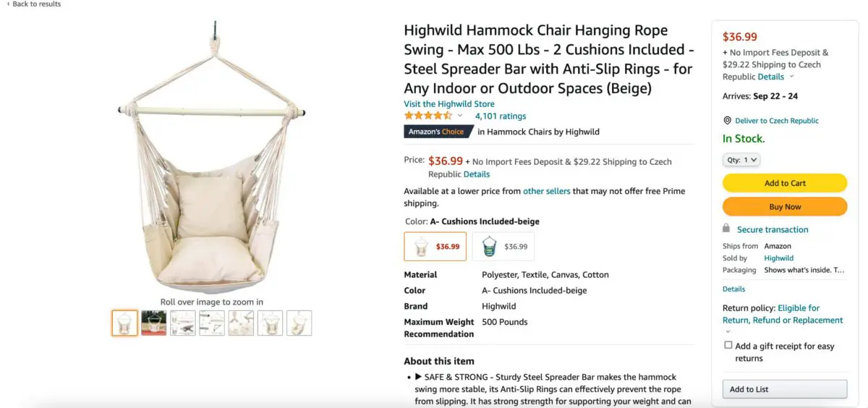The image size is (868, 408).
Task: Expand the ratings breakdown arrow beside stars
Action: pos(460,116)
